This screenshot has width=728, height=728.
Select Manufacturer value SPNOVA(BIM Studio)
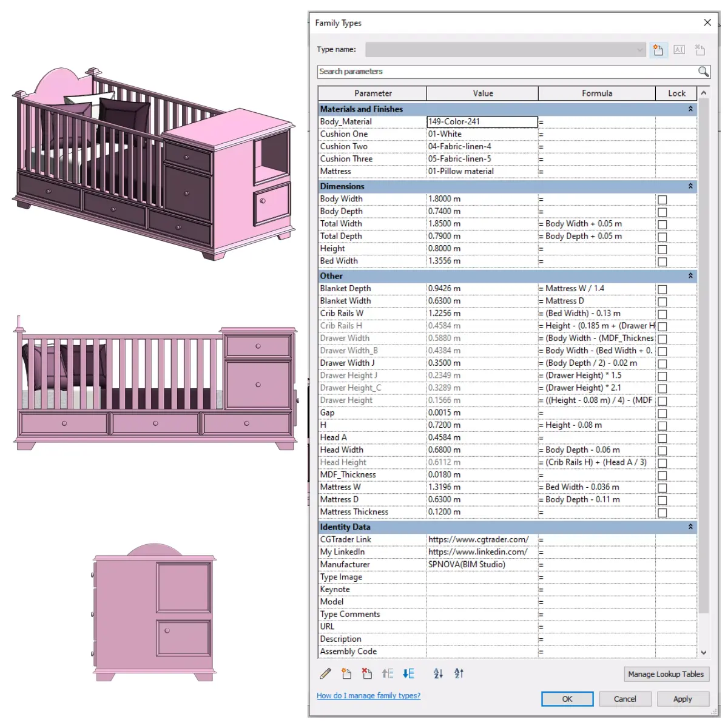(482, 565)
